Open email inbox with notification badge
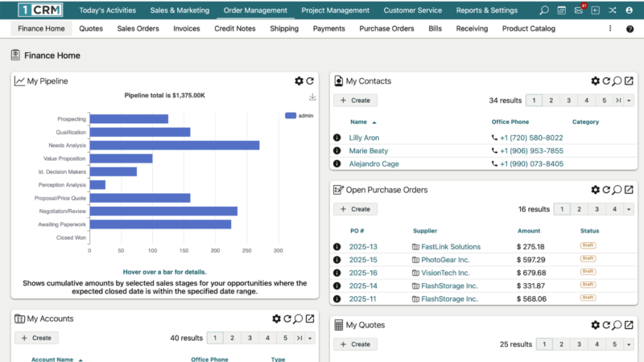This screenshot has width=644, height=362. 579,10
